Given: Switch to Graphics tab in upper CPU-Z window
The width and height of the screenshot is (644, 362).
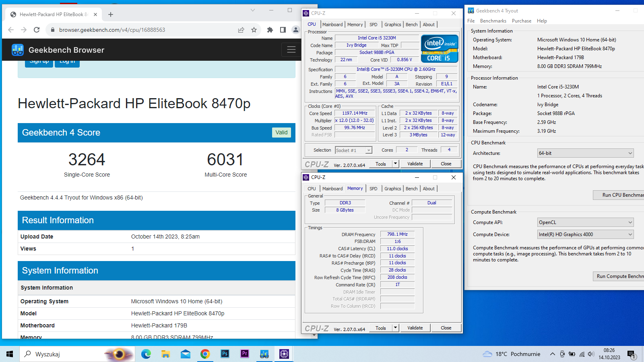Looking at the screenshot, I should pos(393,25).
